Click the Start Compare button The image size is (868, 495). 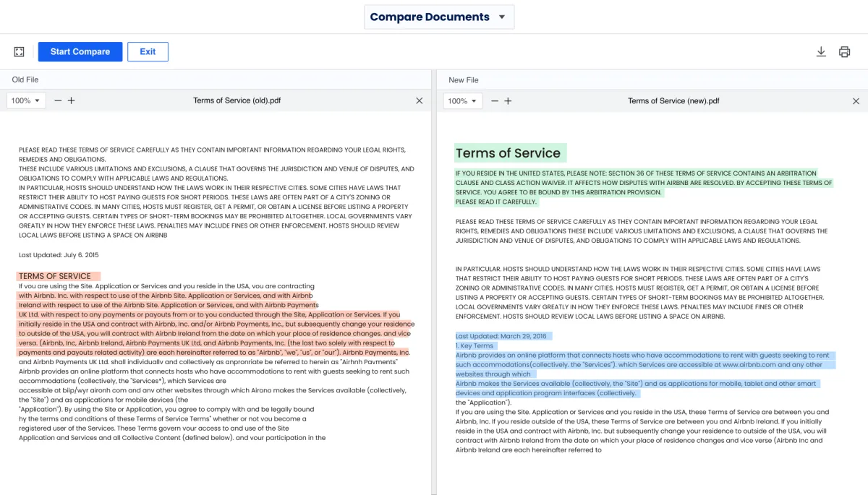pyautogui.click(x=80, y=52)
